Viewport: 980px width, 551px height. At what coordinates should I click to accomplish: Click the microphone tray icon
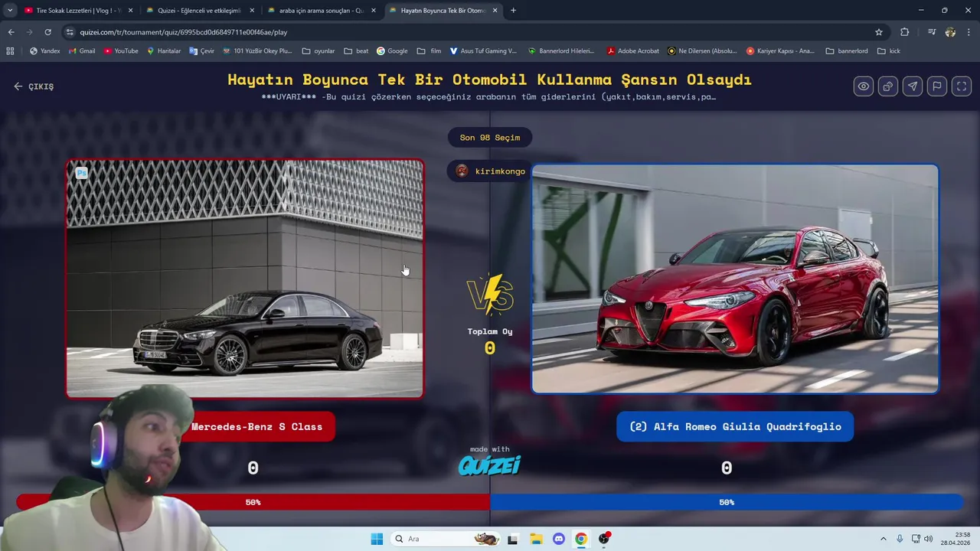(900, 539)
